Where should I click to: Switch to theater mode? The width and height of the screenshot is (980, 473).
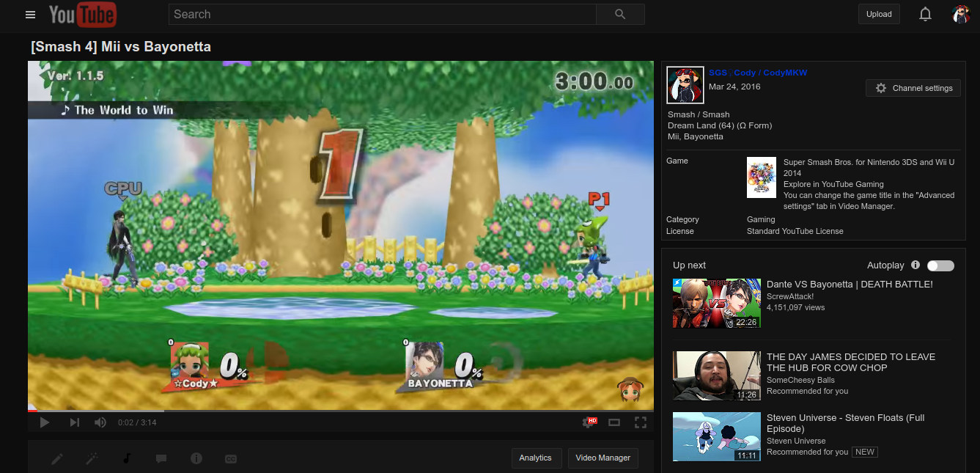(x=614, y=422)
